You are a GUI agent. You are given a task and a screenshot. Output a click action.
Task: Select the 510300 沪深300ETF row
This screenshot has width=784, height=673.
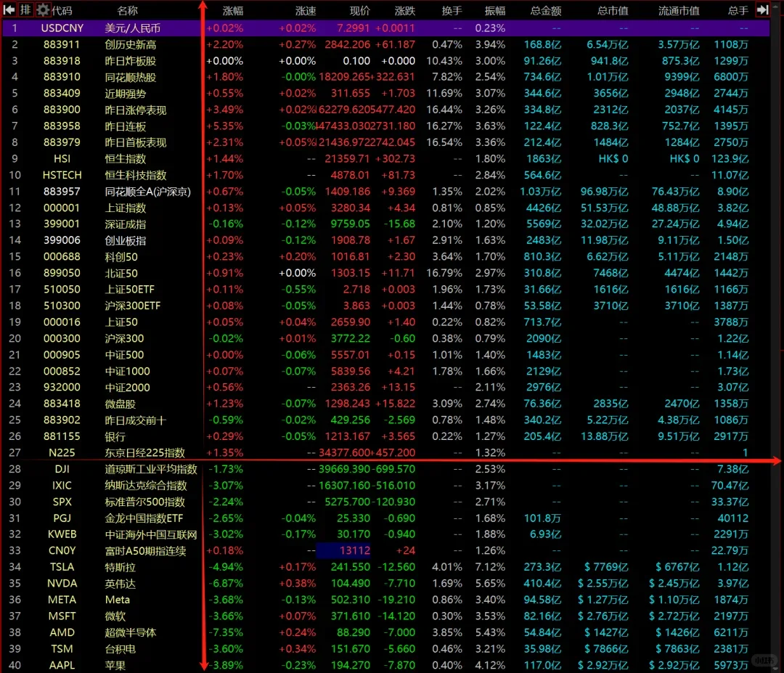click(x=386, y=306)
